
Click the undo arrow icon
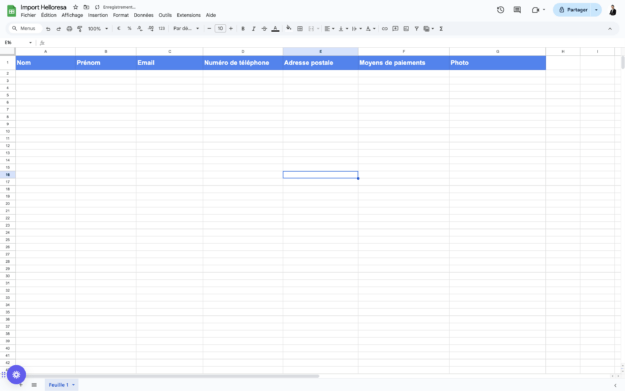[x=48, y=29]
